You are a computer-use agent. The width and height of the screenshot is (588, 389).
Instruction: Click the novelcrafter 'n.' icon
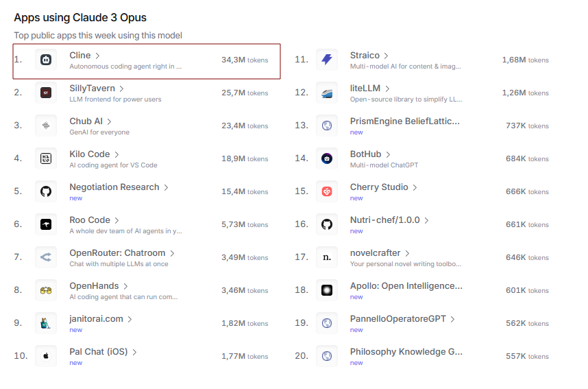click(x=327, y=257)
